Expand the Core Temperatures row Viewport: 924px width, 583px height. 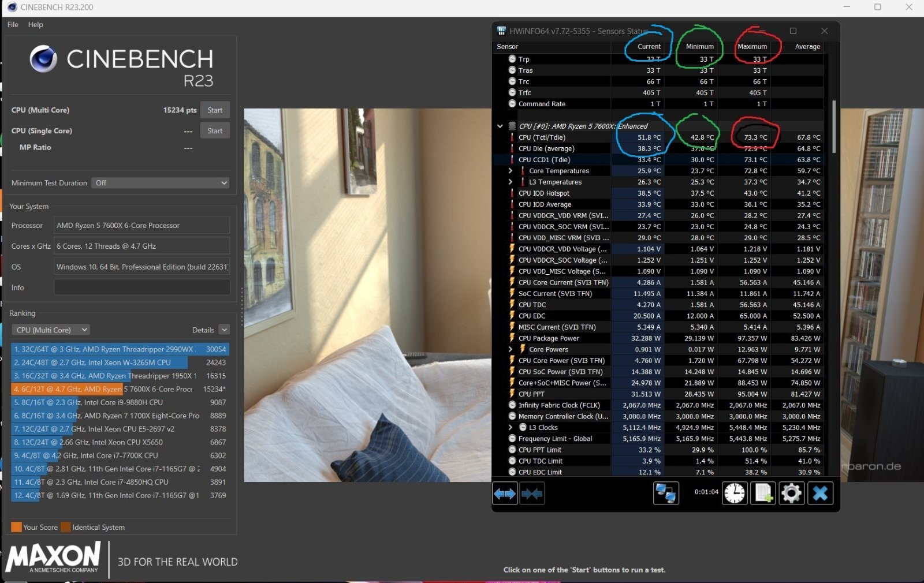coord(511,171)
